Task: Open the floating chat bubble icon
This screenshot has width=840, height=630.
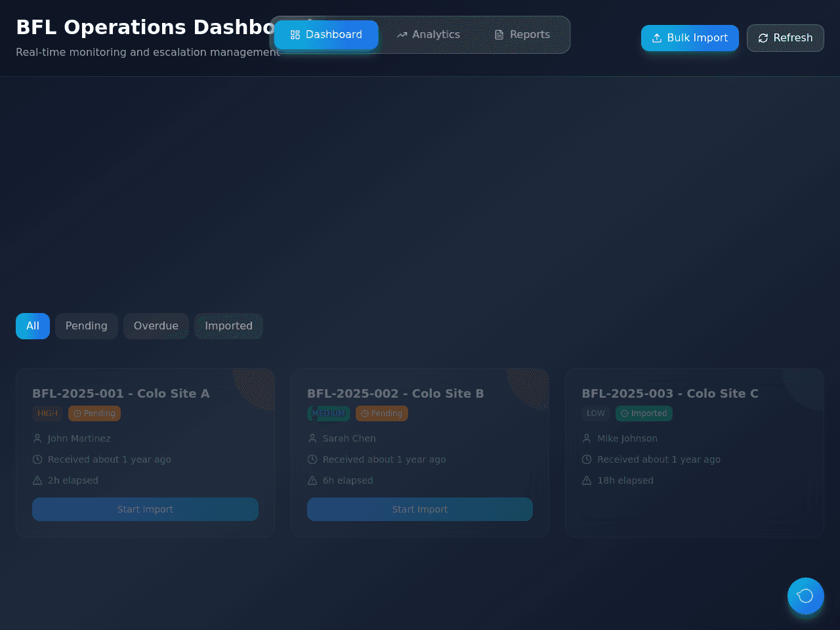Action: point(805,596)
